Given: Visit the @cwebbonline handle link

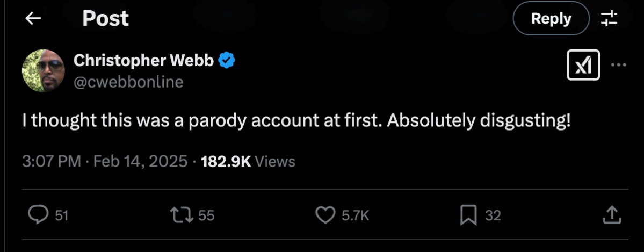Looking at the screenshot, I should 128,82.
